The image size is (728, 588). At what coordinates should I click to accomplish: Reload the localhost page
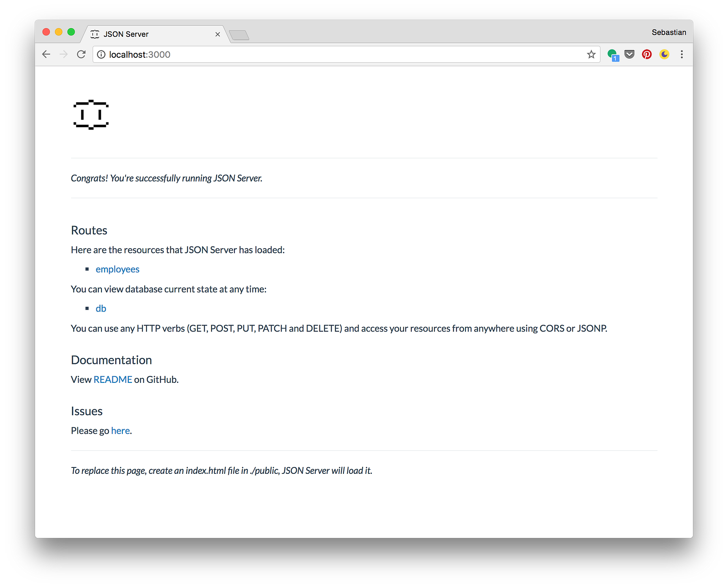81,55
